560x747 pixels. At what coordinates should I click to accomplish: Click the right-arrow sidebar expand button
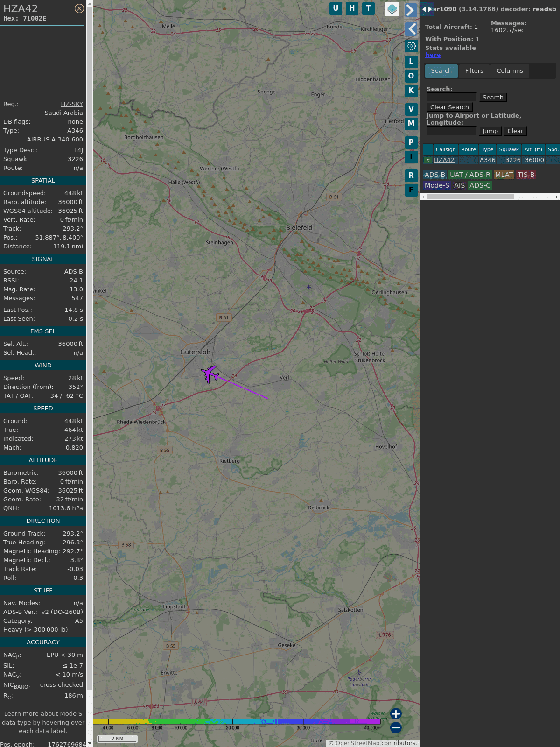pos(411,10)
